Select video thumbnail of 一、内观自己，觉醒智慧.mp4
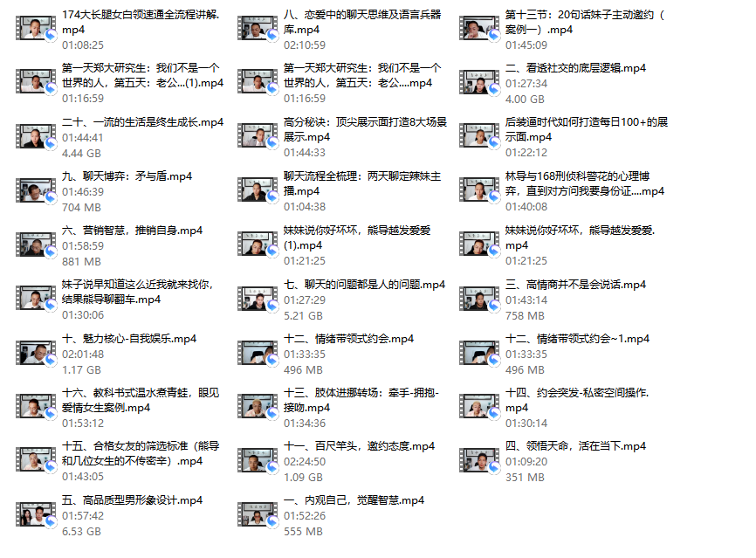Viewport: 756px width, 558px height. pyautogui.click(x=258, y=514)
